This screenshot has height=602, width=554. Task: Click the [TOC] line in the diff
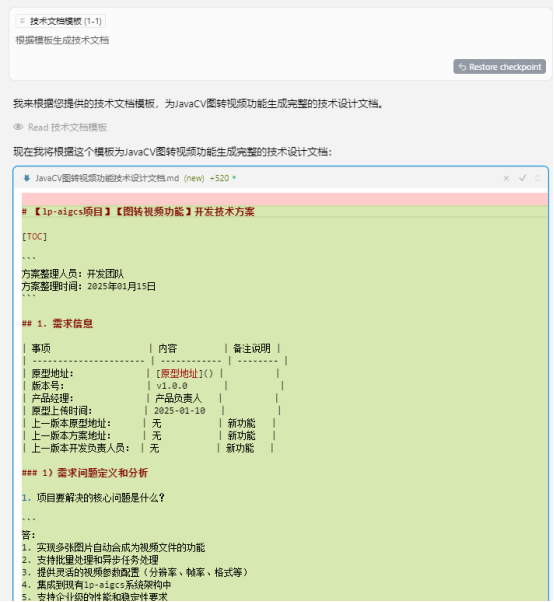(35, 236)
